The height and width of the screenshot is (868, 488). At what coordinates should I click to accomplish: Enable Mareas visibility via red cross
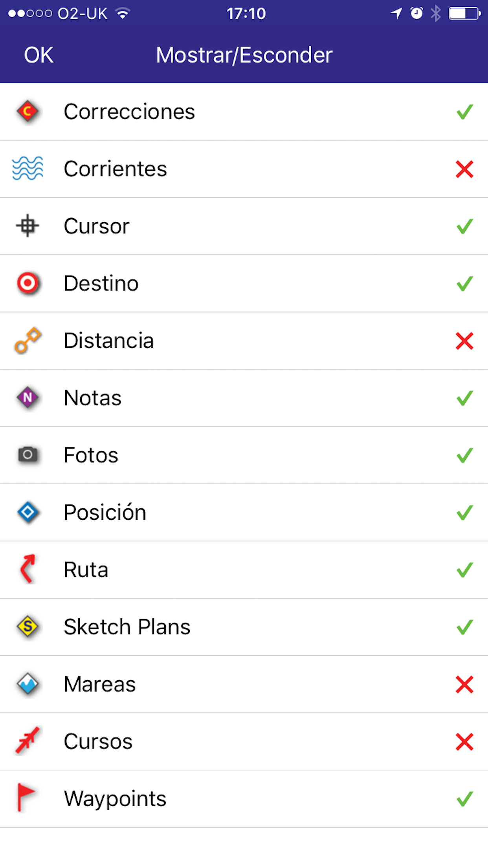[464, 684]
